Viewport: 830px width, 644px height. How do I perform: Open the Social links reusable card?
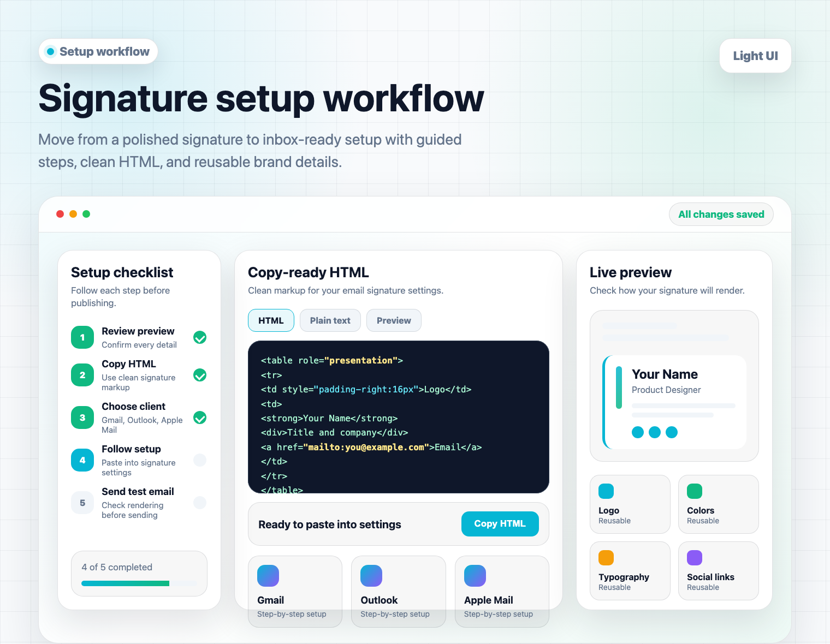click(x=719, y=571)
